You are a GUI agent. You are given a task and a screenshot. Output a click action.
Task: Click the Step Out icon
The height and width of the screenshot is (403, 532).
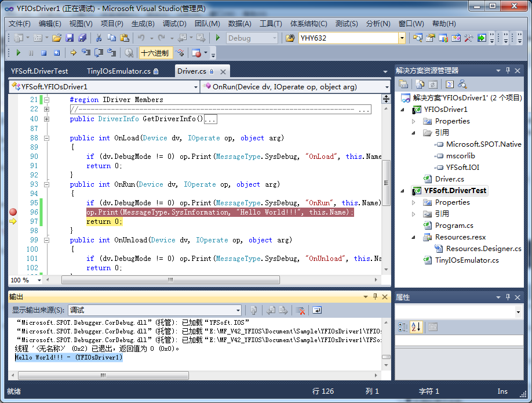pos(112,53)
